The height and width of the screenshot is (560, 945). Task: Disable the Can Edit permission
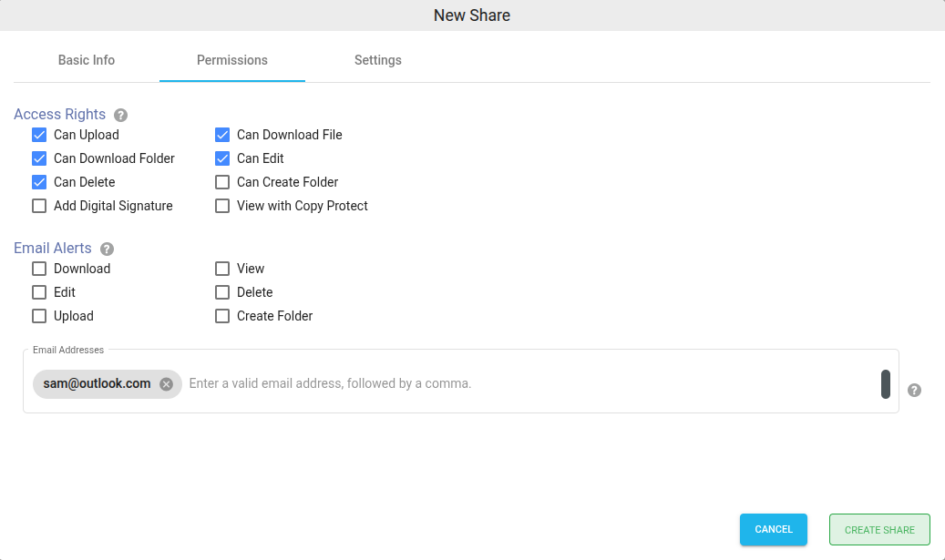pyautogui.click(x=222, y=158)
